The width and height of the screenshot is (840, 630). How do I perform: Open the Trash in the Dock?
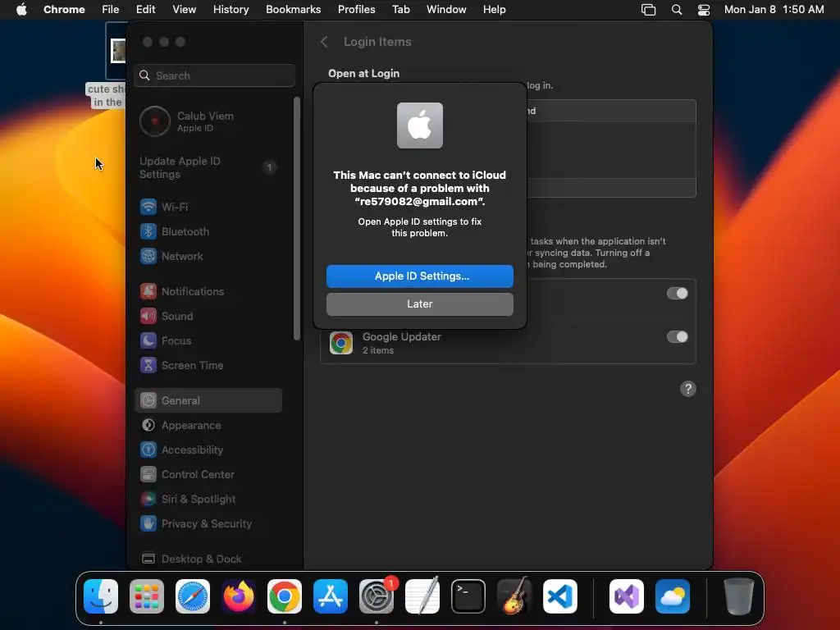739,596
